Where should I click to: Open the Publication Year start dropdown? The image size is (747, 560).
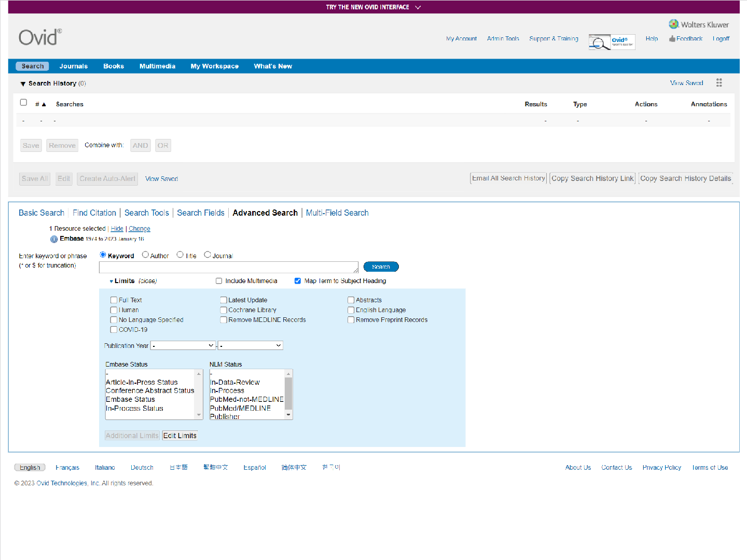[x=183, y=345]
